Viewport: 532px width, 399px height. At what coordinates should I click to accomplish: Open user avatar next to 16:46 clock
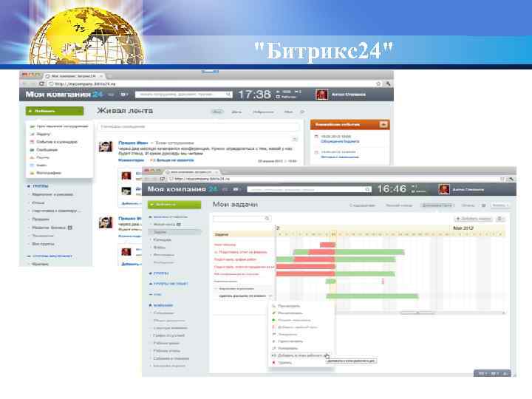coord(444,189)
